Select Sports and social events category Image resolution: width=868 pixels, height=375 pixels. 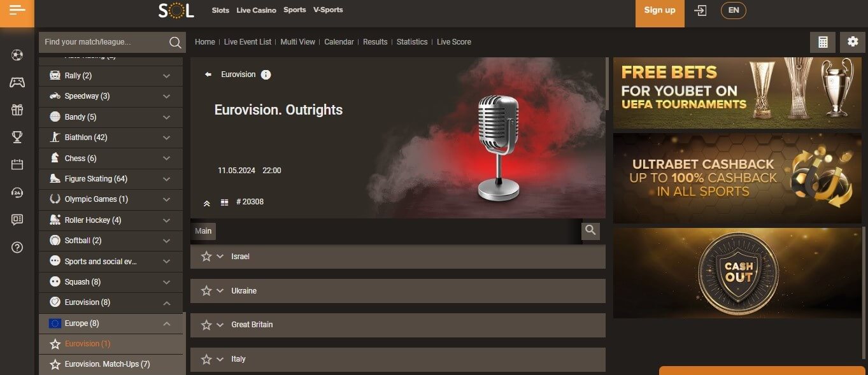[111, 262]
